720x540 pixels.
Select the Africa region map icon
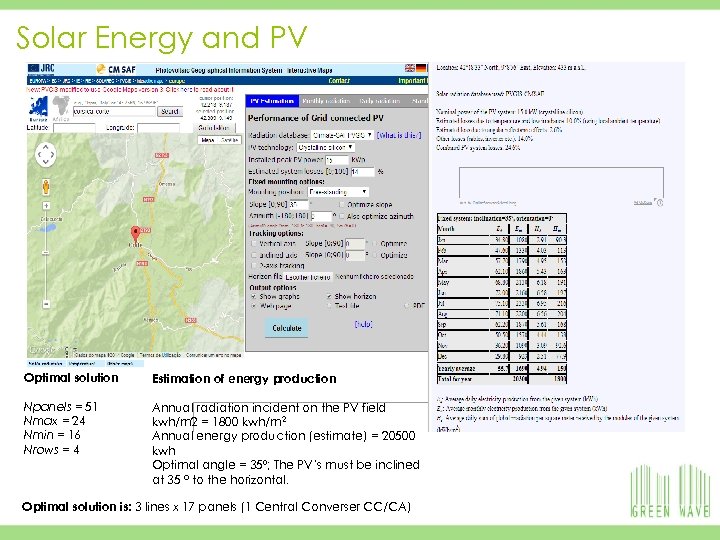[x=60, y=106]
